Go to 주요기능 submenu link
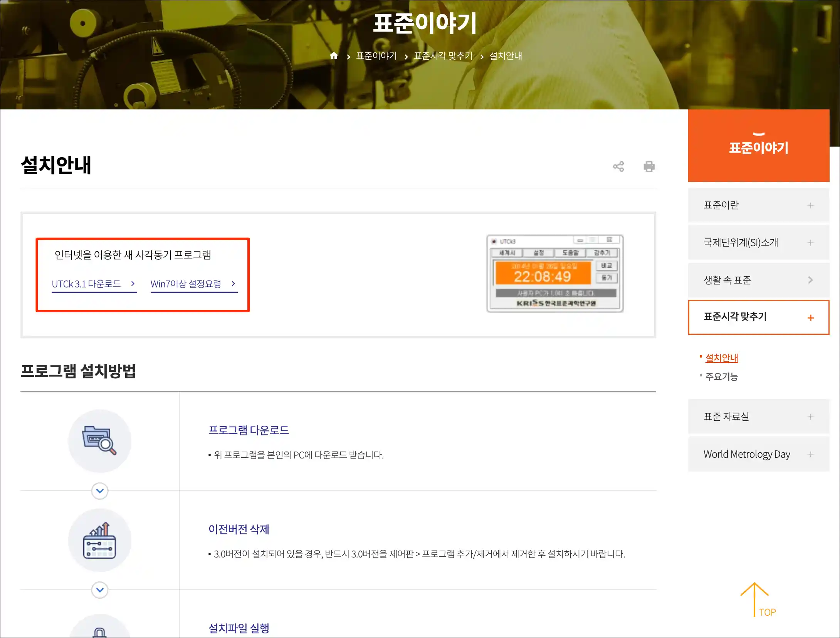840x638 pixels. (x=722, y=376)
